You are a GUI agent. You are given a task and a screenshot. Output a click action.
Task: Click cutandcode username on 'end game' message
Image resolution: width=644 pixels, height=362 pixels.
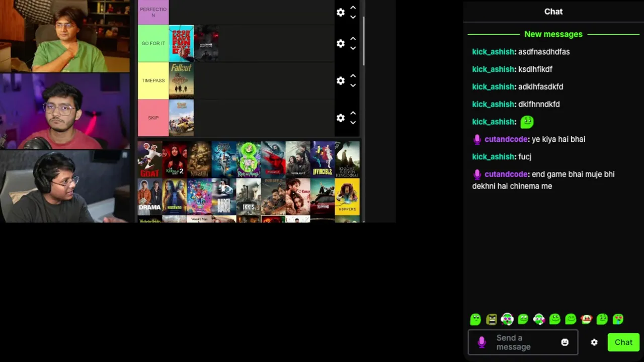pyautogui.click(x=506, y=174)
